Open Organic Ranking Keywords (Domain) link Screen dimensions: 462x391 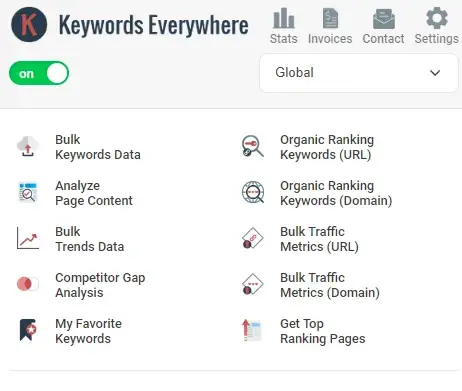pyautogui.click(x=336, y=193)
